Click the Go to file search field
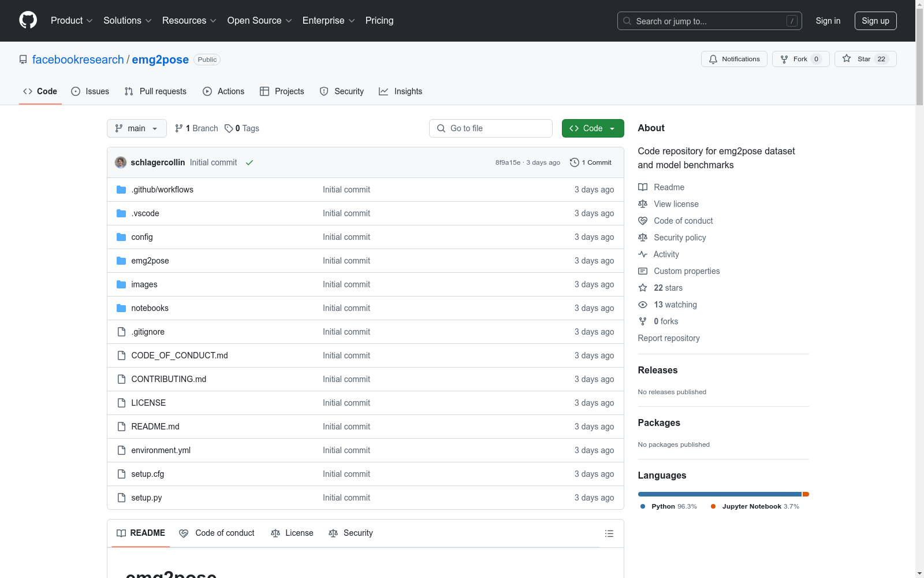This screenshot has width=924, height=578. coord(491,128)
